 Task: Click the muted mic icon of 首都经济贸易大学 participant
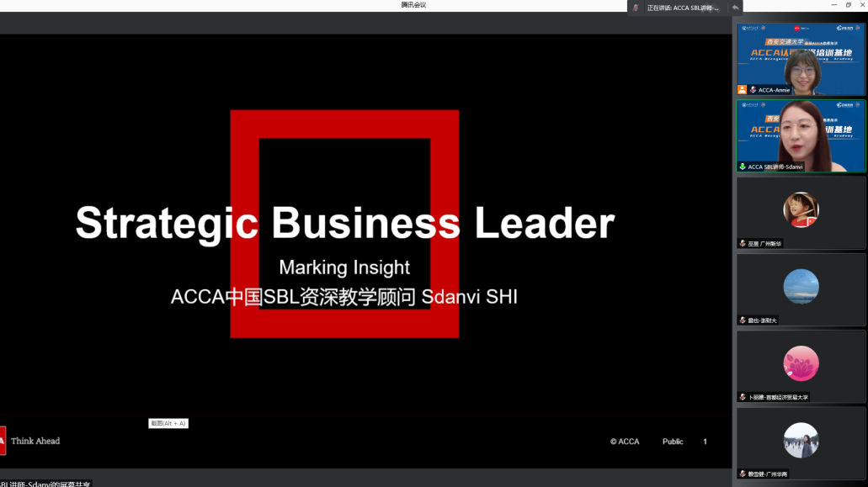coord(743,397)
